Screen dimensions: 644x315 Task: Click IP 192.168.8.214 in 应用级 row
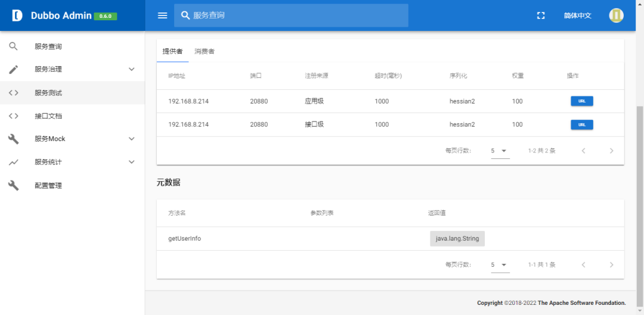(188, 101)
